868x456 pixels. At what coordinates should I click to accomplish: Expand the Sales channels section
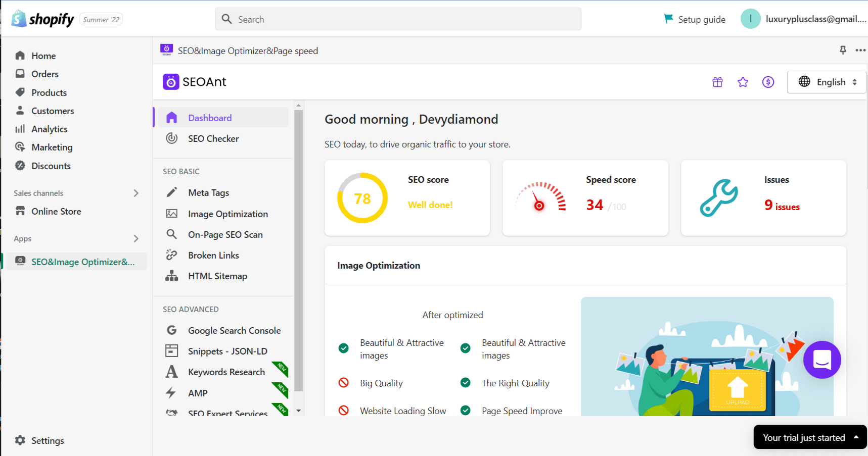[136, 193]
